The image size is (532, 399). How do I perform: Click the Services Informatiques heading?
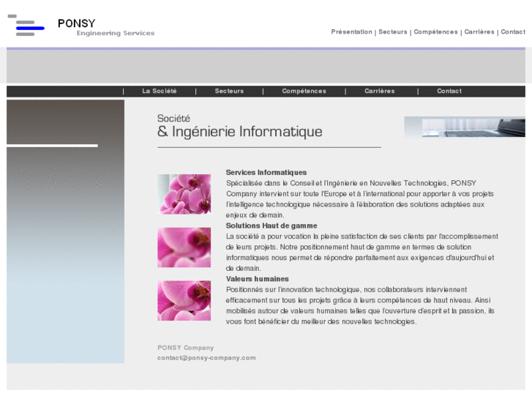(266, 173)
